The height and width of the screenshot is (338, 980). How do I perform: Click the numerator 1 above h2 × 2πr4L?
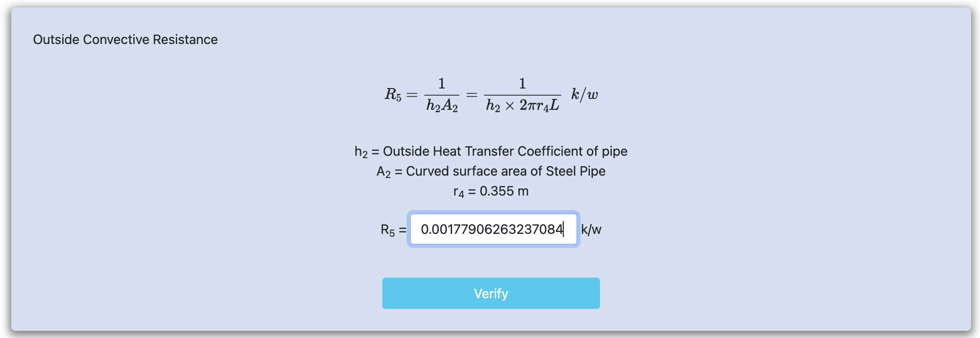coord(522,84)
